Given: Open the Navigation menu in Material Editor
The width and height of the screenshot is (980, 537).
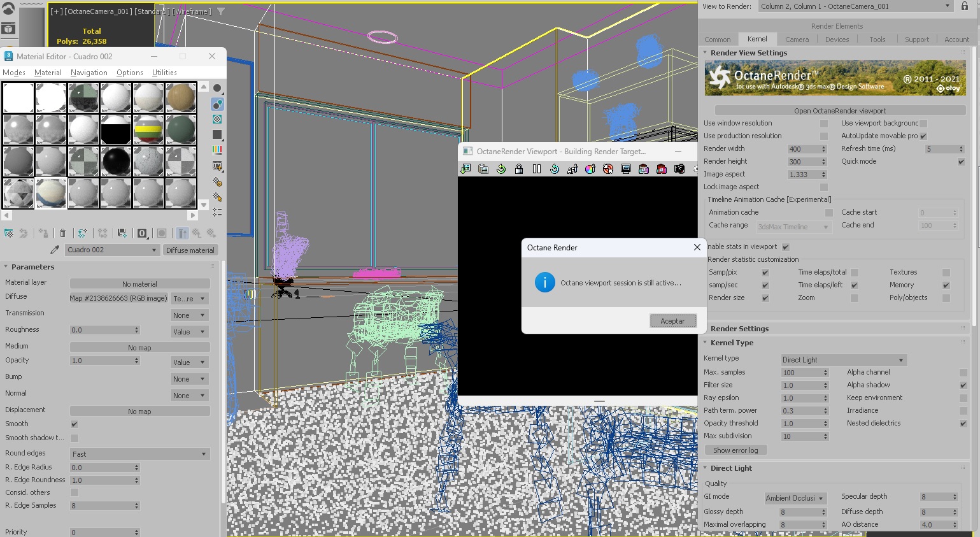Looking at the screenshot, I should coord(89,73).
